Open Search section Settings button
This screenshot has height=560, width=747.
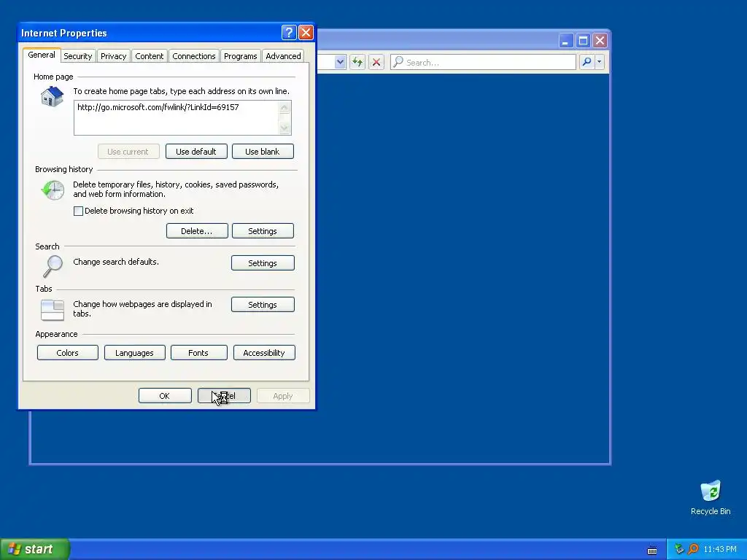point(263,262)
